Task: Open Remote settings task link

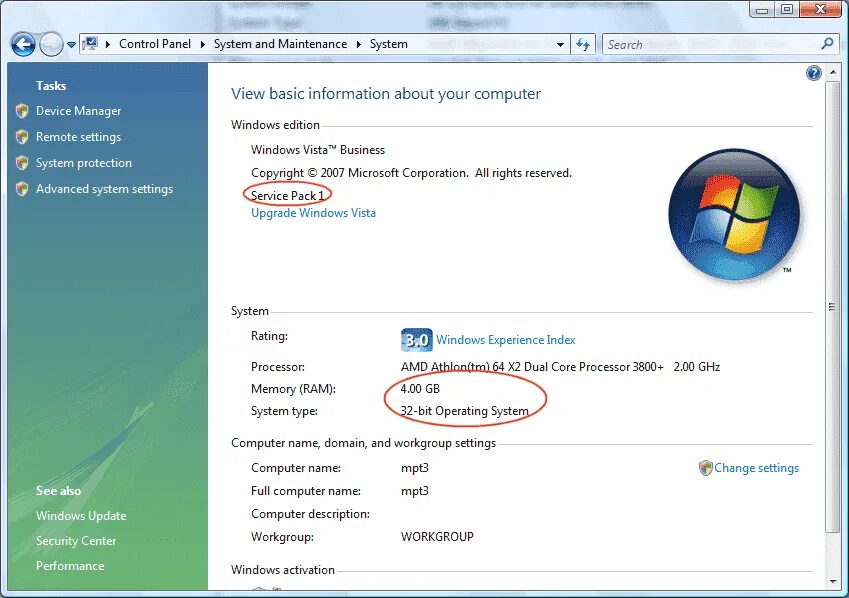Action: 79,137
